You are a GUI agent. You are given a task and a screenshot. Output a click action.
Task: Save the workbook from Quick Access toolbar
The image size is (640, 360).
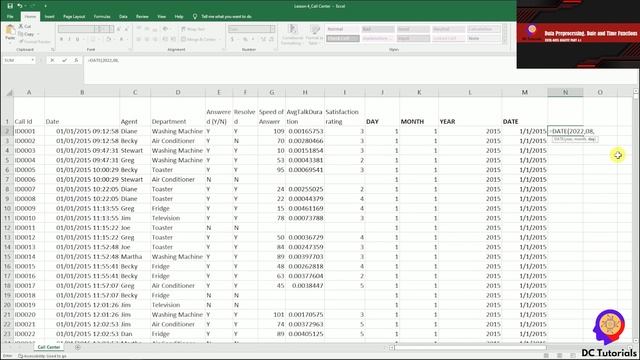[10, 6]
